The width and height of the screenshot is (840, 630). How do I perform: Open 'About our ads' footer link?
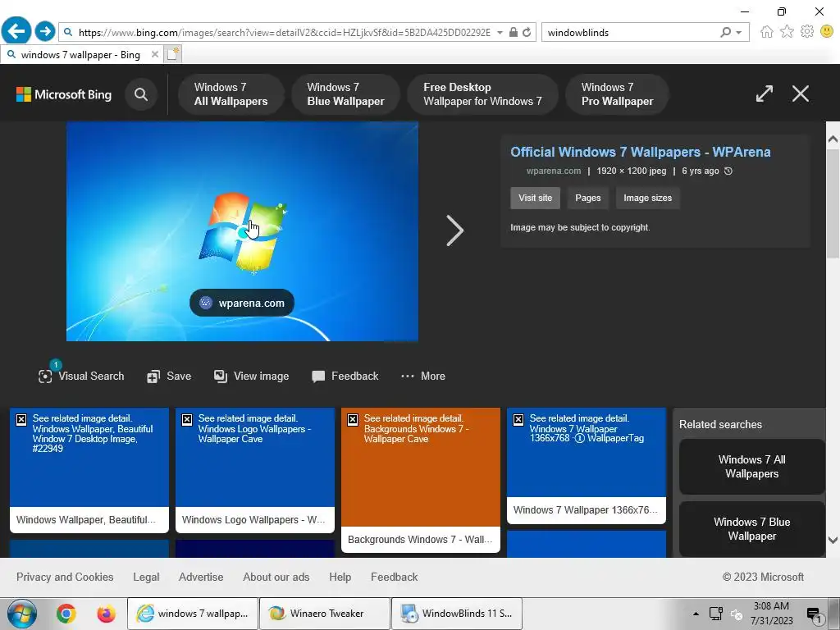tap(276, 577)
